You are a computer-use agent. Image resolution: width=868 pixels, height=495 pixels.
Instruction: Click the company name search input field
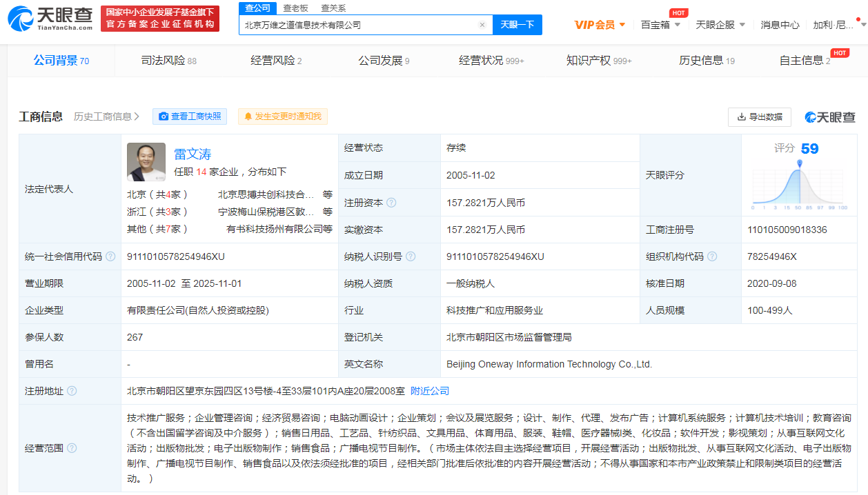(x=359, y=25)
